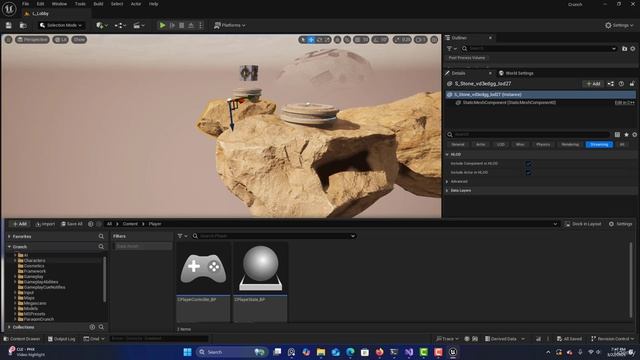The height and width of the screenshot is (360, 640).
Task: Open the Selection Mode dropdown
Action: tap(61, 25)
